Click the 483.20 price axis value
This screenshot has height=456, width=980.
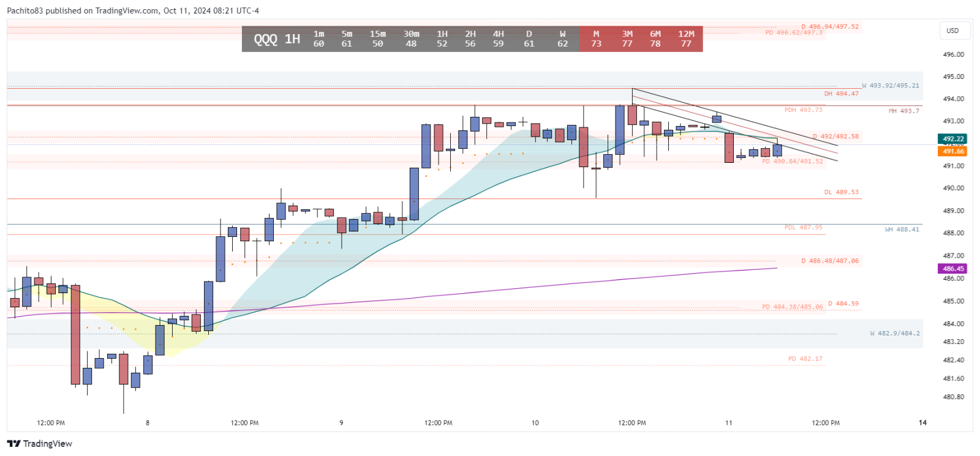pos(953,342)
